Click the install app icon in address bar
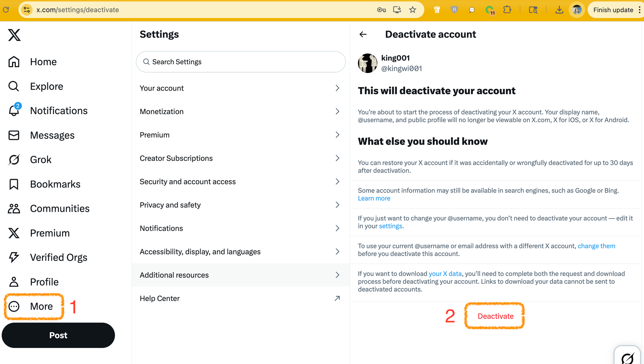Image resolution: width=644 pixels, height=364 pixels. point(397,10)
